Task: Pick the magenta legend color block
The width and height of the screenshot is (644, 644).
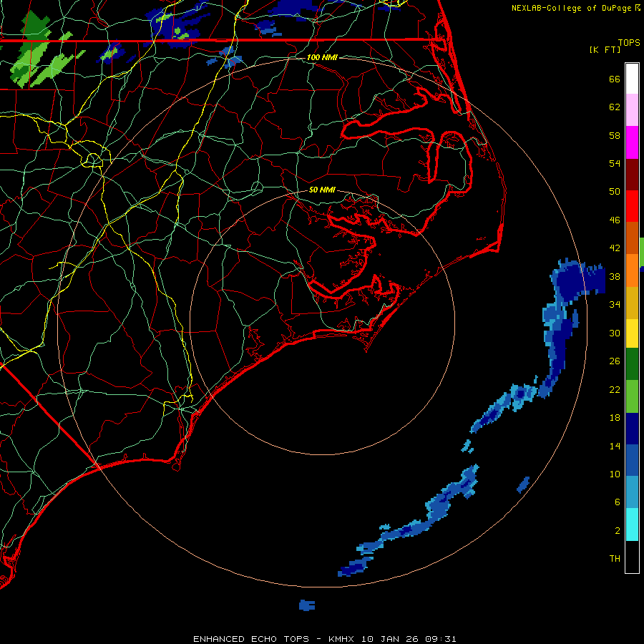Action: click(x=632, y=142)
